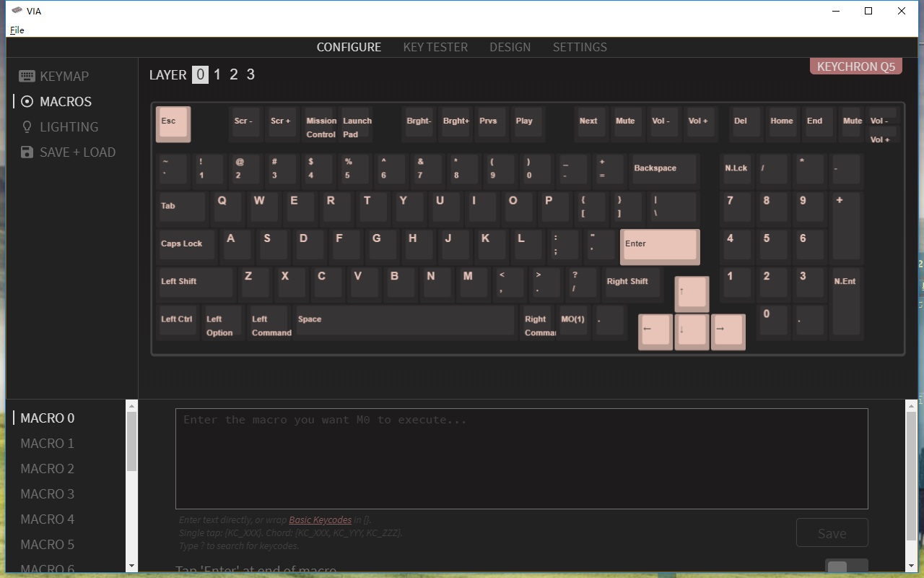This screenshot has width=924, height=578.
Task: Select layer 1
Action: point(217,74)
